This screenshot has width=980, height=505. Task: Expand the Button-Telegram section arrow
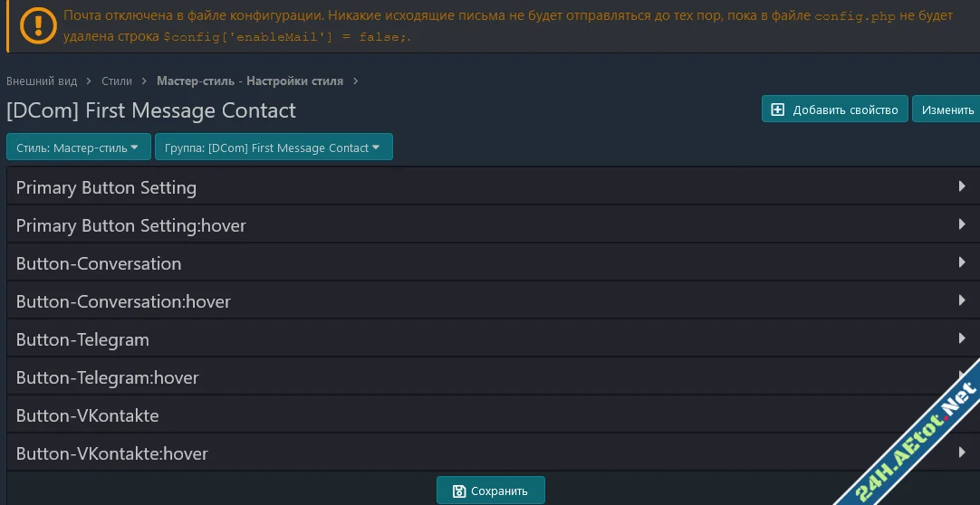point(962,338)
